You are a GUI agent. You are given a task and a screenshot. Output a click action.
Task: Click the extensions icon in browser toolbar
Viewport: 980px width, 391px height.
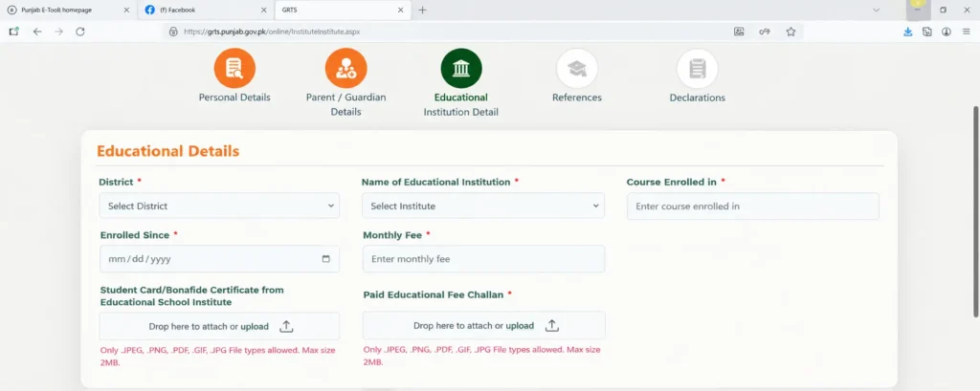926,32
